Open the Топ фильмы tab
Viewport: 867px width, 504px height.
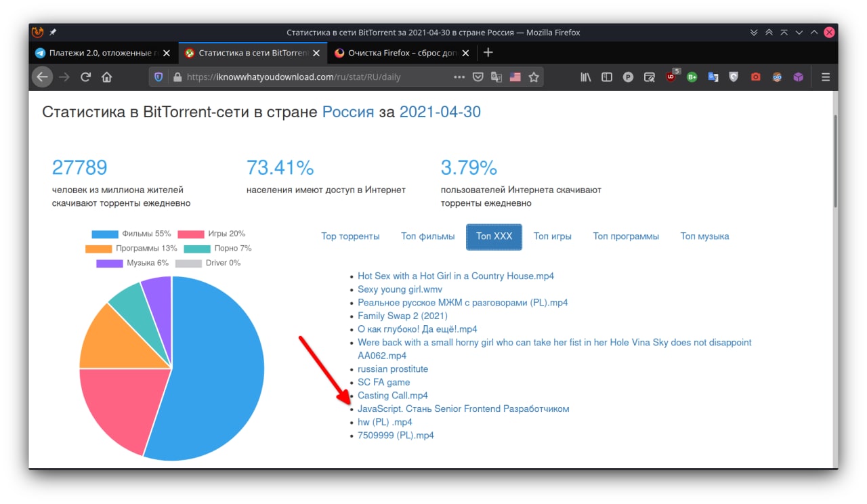[428, 236]
